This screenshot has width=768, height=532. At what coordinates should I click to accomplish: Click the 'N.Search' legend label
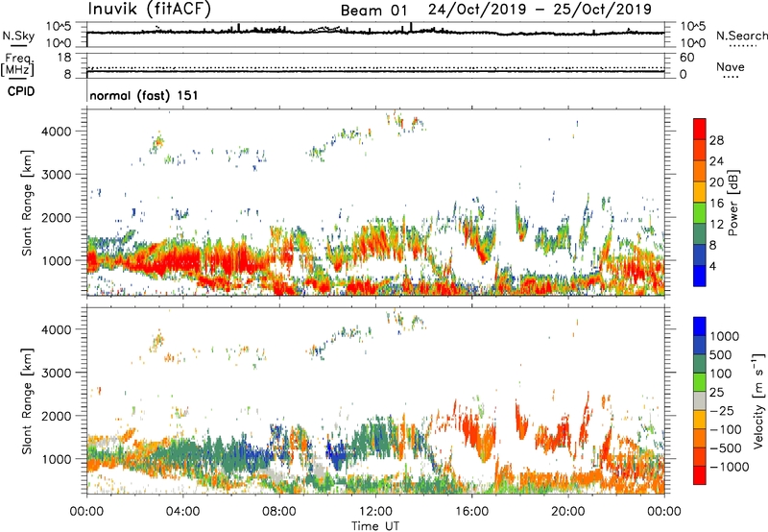click(x=741, y=36)
